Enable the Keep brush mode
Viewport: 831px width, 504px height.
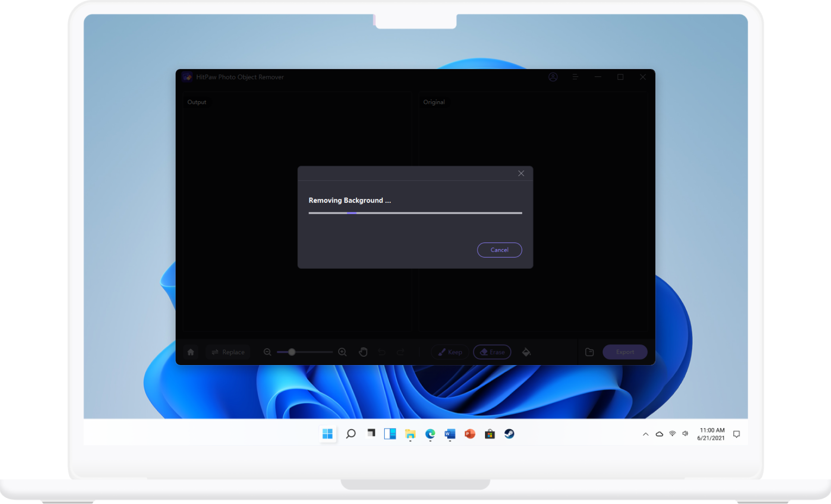coord(450,352)
